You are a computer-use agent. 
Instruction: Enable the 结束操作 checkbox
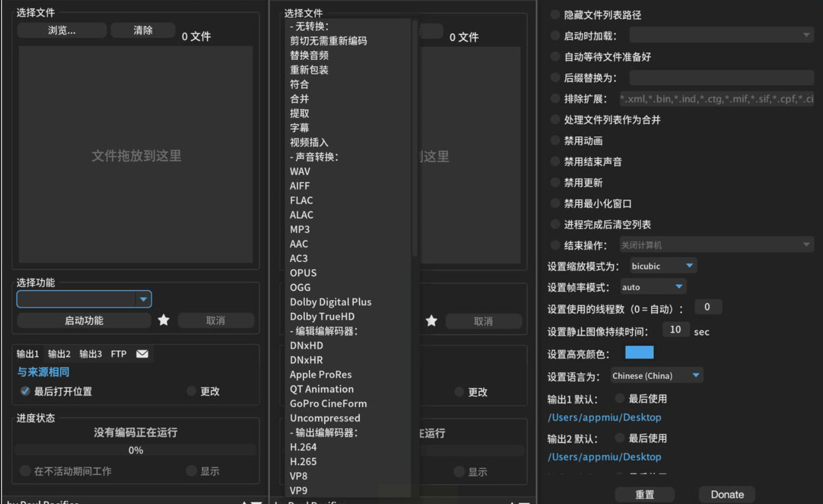(555, 245)
